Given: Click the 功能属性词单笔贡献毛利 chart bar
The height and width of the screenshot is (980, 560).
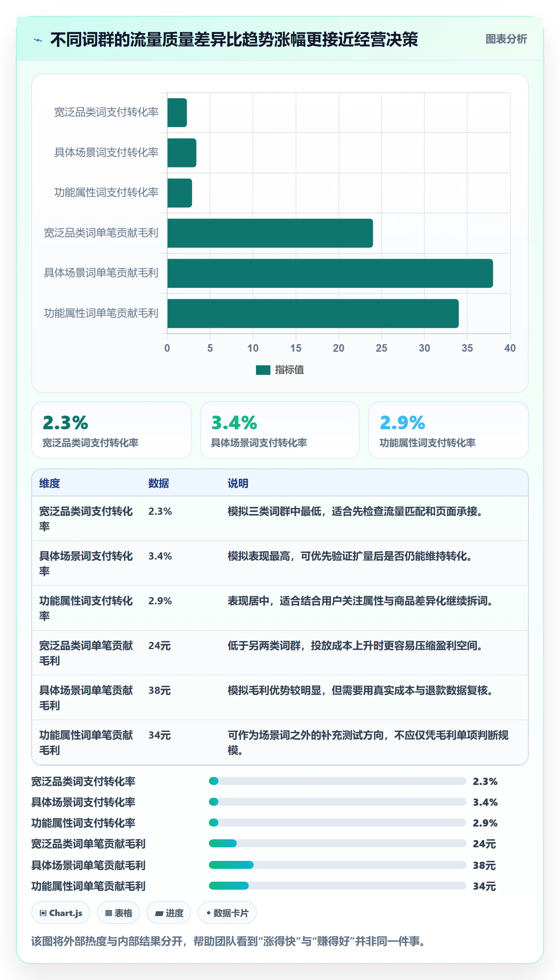Looking at the screenshot, I should point(313,313).
